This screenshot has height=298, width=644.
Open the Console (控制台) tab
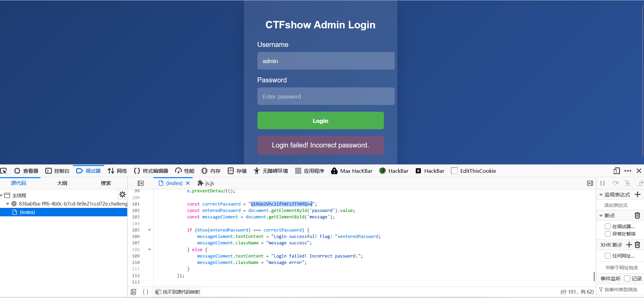pyautogui.click(x=57, y=171)
